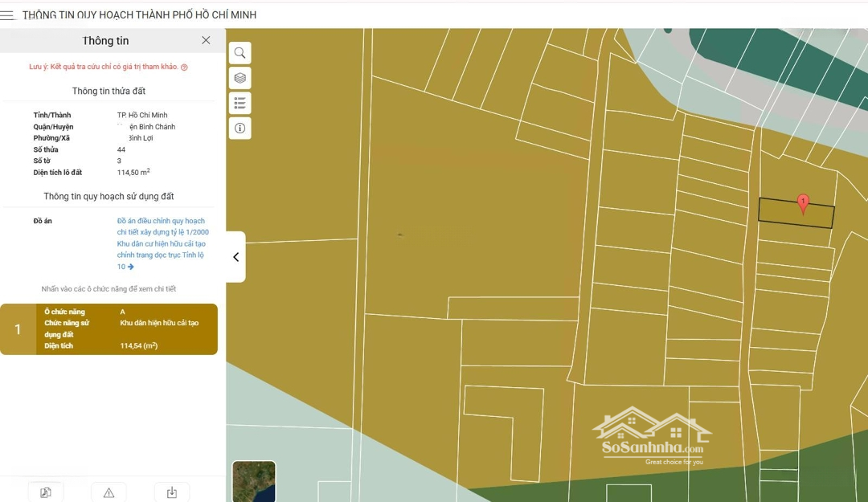Click the SoSanhnha.com watermark logo
Screen dimensions: 868x502
click(x=652, y=438)
